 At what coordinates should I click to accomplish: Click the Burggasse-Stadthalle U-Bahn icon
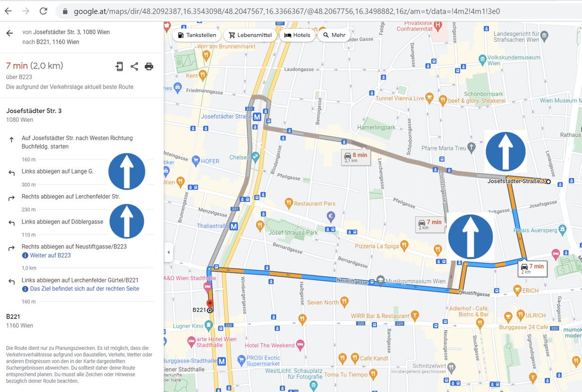coord(222,361)
